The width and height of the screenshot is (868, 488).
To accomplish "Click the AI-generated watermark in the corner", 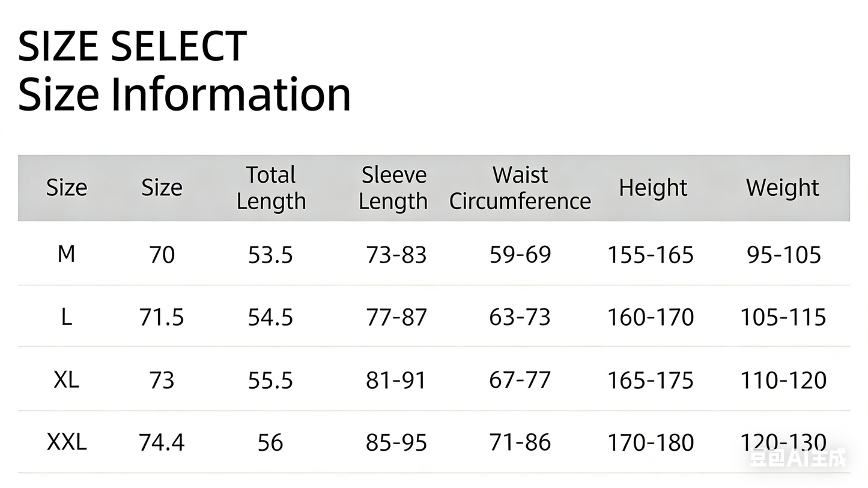I will (x=797, y=458).
